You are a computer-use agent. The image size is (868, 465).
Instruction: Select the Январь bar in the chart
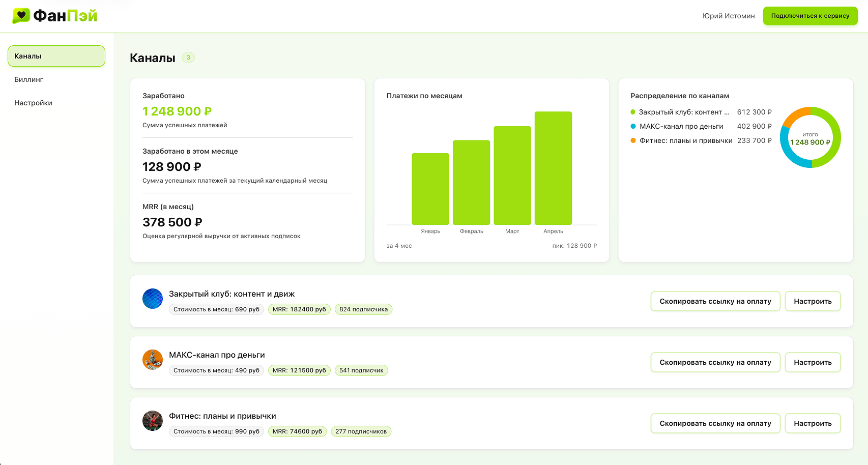pos(430,189)
